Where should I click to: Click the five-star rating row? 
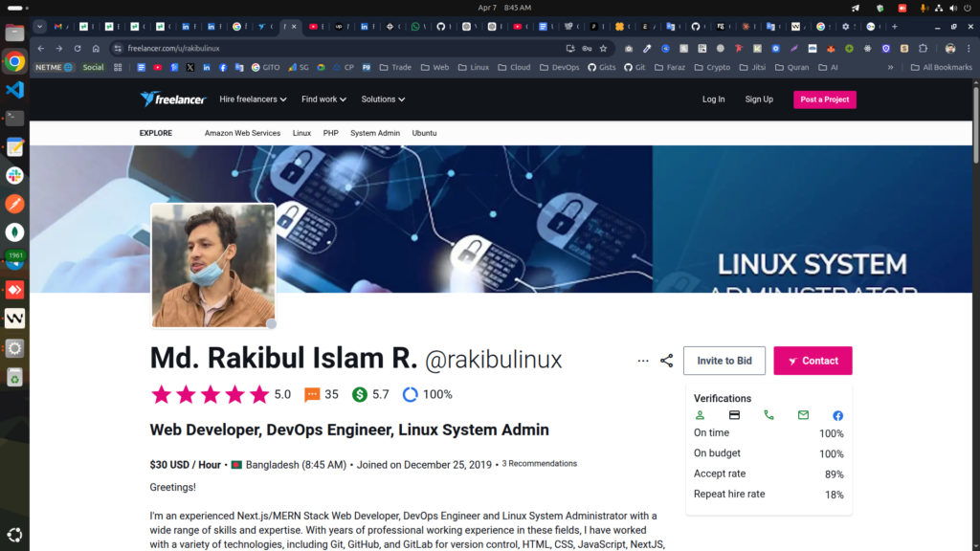(210, 394)
